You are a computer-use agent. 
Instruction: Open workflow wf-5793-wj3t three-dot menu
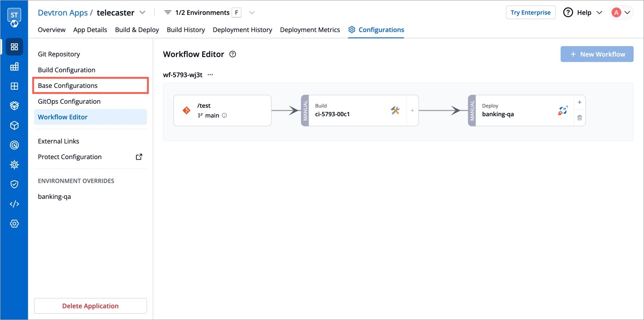pos(210,75)
